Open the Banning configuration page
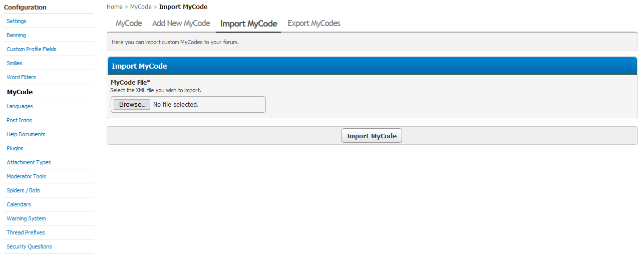Image resolution: width=644 pixels, height=260 pixels. click(16, 35)
